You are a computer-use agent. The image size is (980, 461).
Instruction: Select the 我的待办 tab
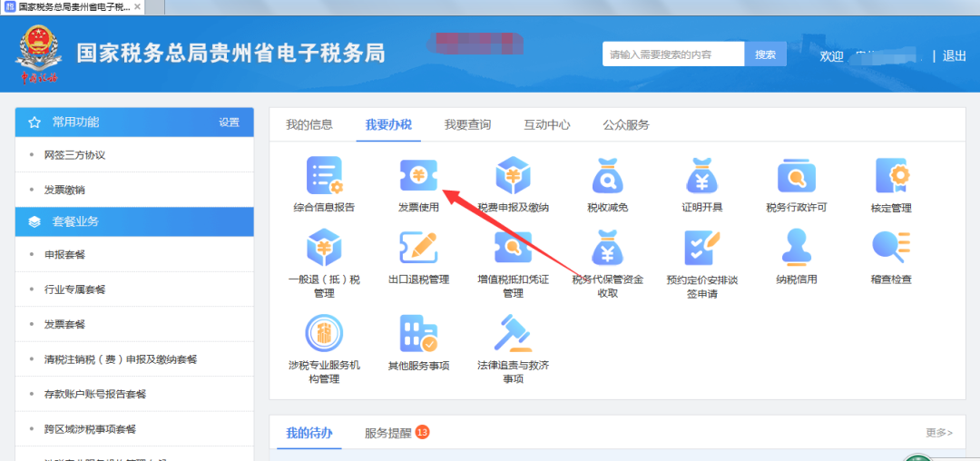tap(309, 432)
